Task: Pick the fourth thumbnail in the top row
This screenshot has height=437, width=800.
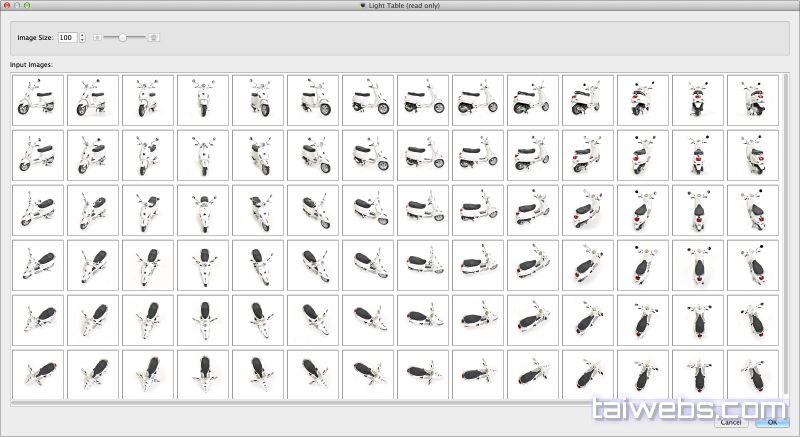Action: point(203,100)
